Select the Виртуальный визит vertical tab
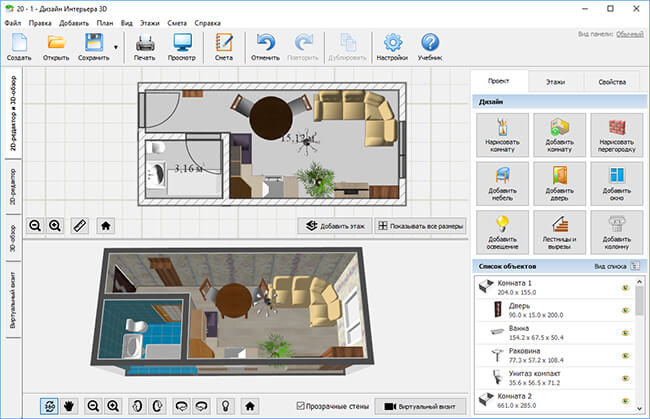 tap(13, 300)
